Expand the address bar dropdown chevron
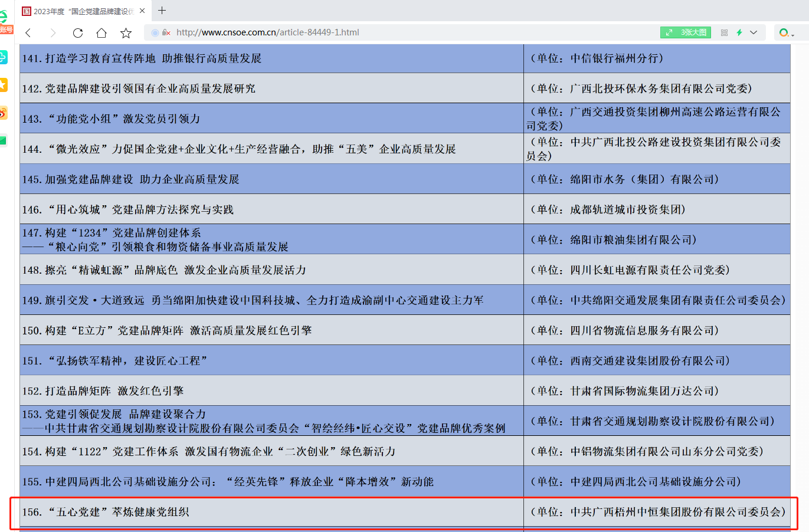The image size is (809, 532). pos(754,32)
